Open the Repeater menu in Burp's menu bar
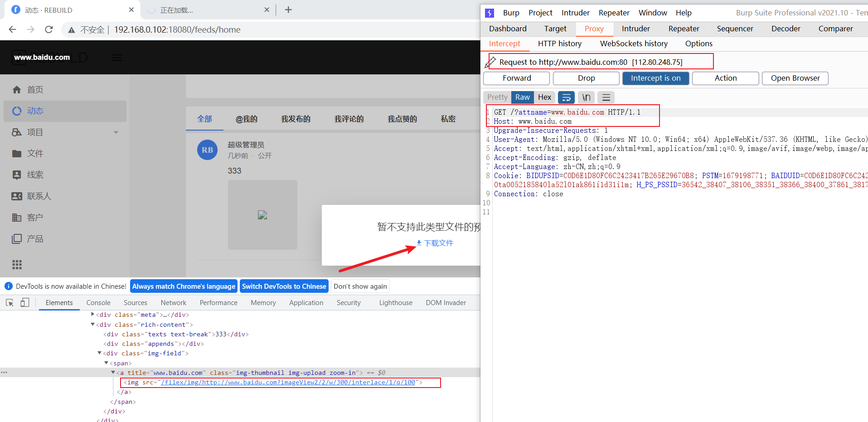The image size is (868, 422). coord(613,13)
